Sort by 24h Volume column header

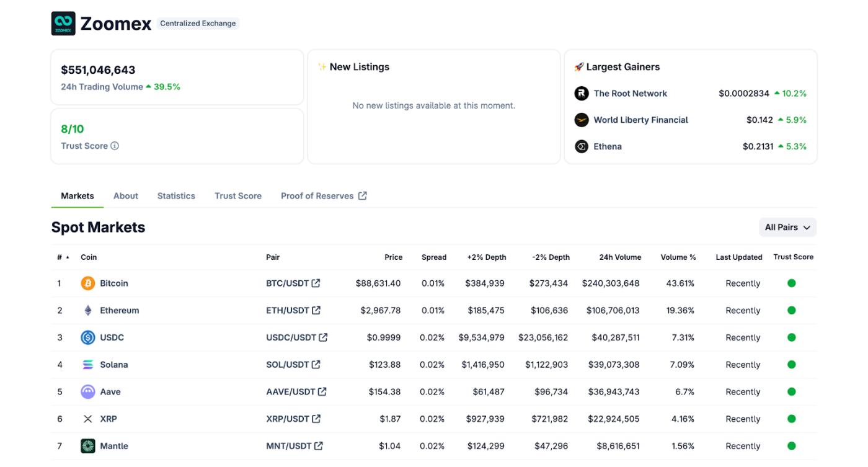click(620, 257)
